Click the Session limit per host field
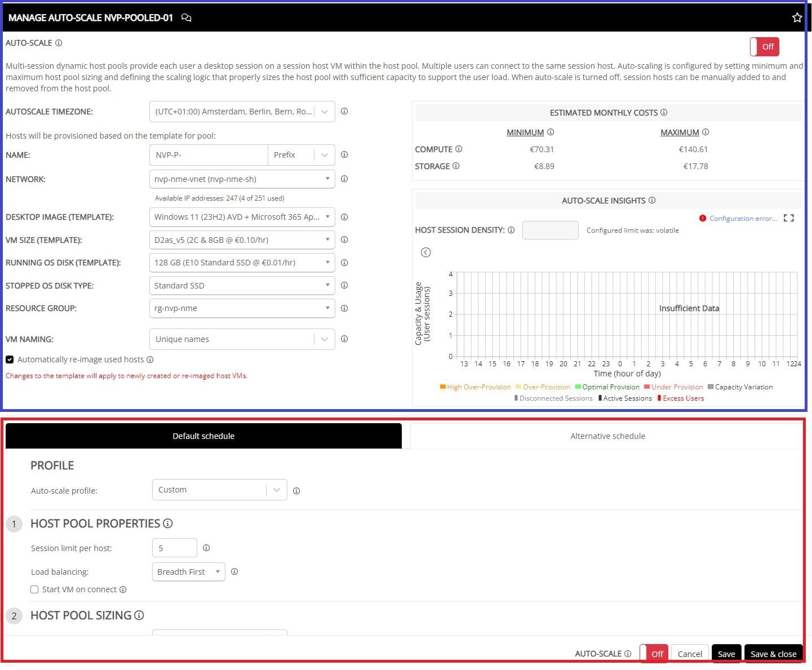Image resolution: width=812 pixels, height=670 pixels. coord(174,548)
